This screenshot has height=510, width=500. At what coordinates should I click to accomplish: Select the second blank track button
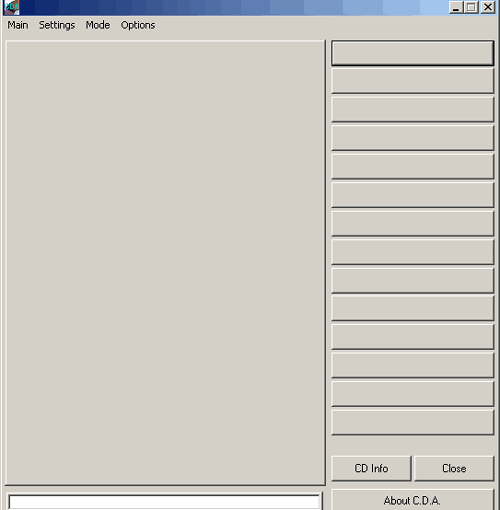click(x=412, y=81)
